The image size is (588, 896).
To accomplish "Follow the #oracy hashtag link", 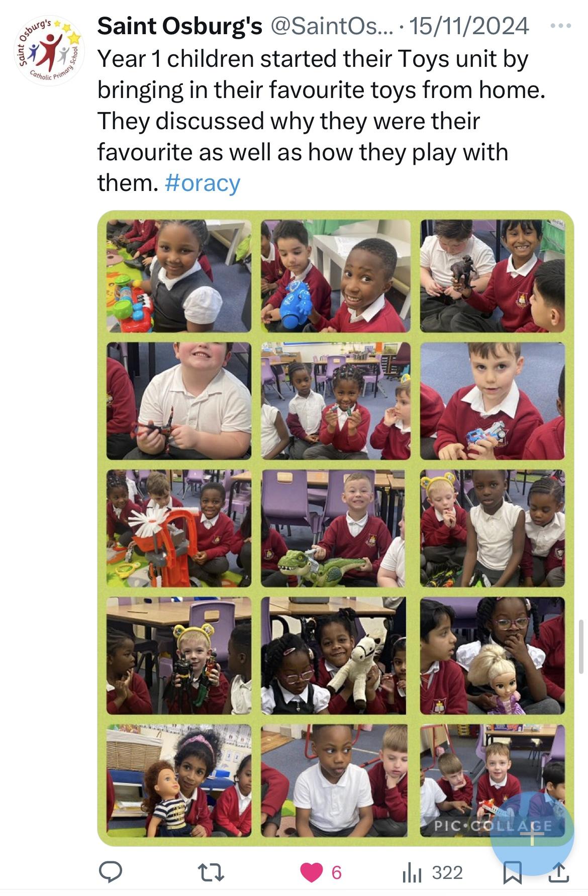I will (203, 183).
